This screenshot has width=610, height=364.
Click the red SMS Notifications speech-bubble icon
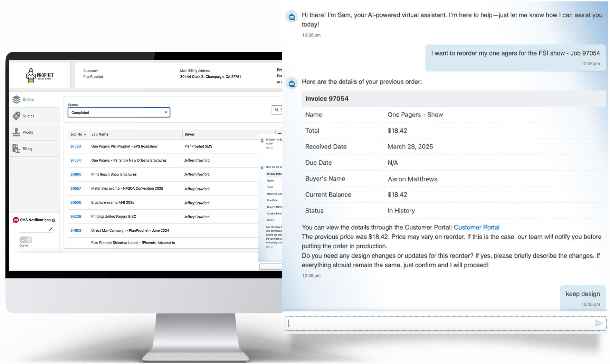[16, 219]
